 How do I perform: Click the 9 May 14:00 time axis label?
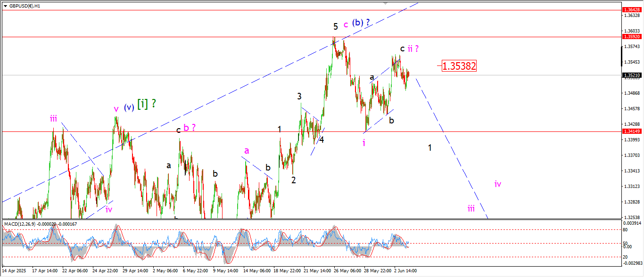click(x=225, y=271)
